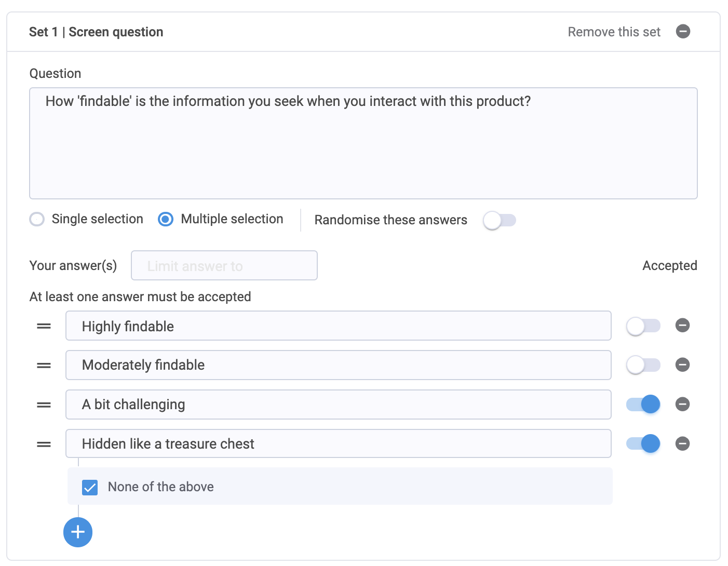Remove the Highly findable answer
The height and width of the screenshot is (566, 728).
click(682, 326)
